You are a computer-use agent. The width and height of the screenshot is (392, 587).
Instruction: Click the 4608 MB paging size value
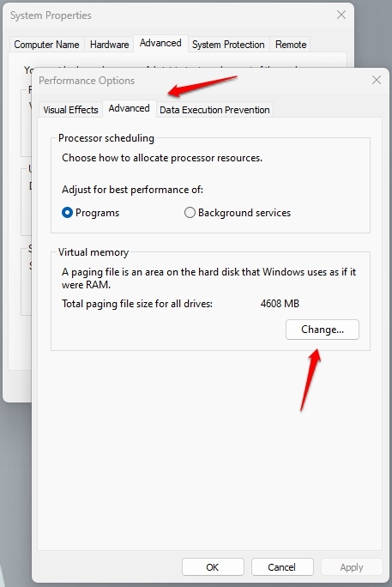coord(280,303)
